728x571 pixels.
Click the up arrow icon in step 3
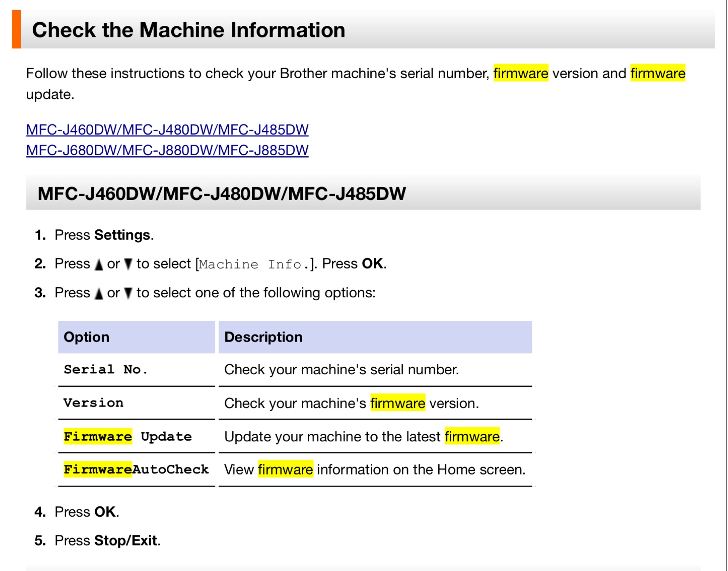point(99,293)
